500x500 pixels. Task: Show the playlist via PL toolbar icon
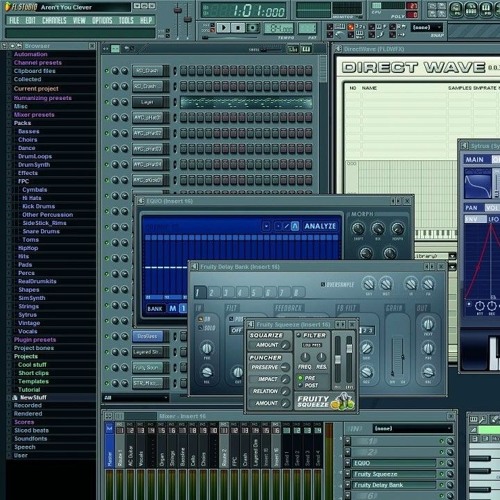[455, 9]
